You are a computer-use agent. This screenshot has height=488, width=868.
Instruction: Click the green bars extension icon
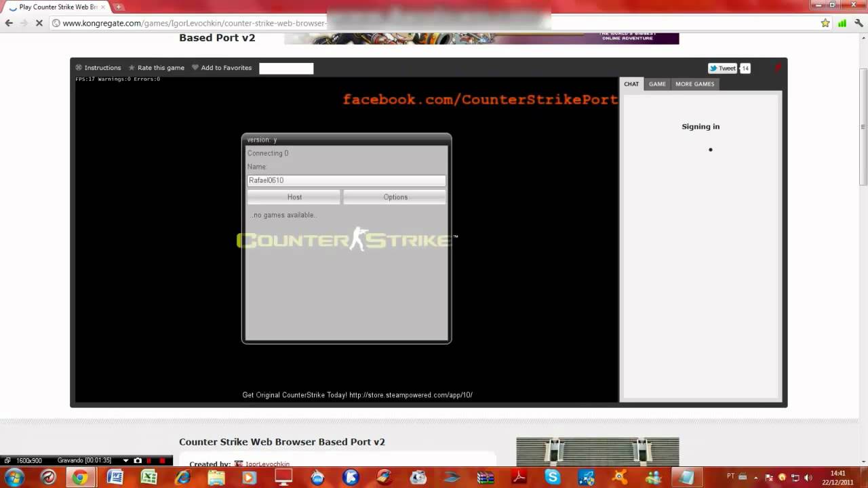(x=842, y=23)
